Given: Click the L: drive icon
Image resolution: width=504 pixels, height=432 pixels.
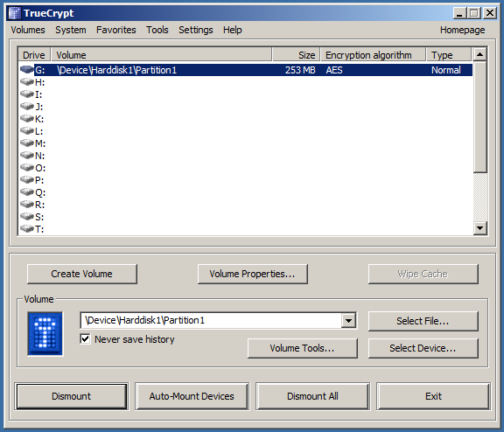Looking at the screenshot, I should point(27,130).
